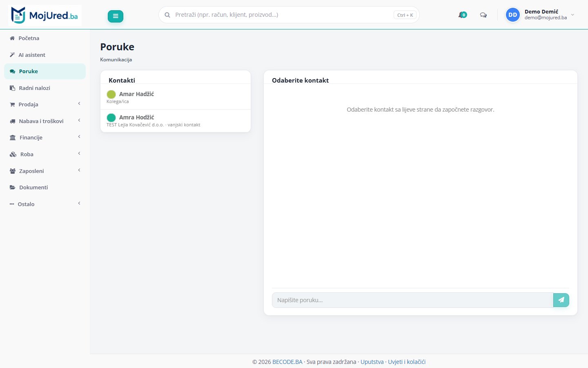Click Amar Hadžić's olive avatar circle
The image size is (588, 368).
[x=111, y=94]
